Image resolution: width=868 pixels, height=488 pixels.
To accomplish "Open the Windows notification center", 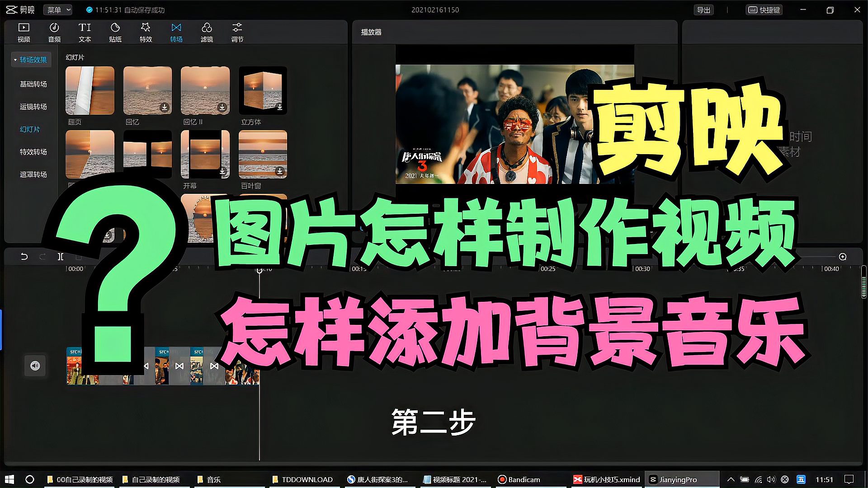I will coord(849,479).
